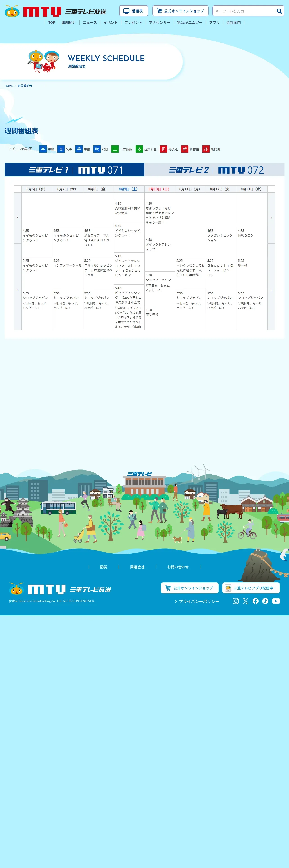Select the 三重テレビ1 071 tab
Viewport: 289px width, 868px height.
[x=74, y=170]
